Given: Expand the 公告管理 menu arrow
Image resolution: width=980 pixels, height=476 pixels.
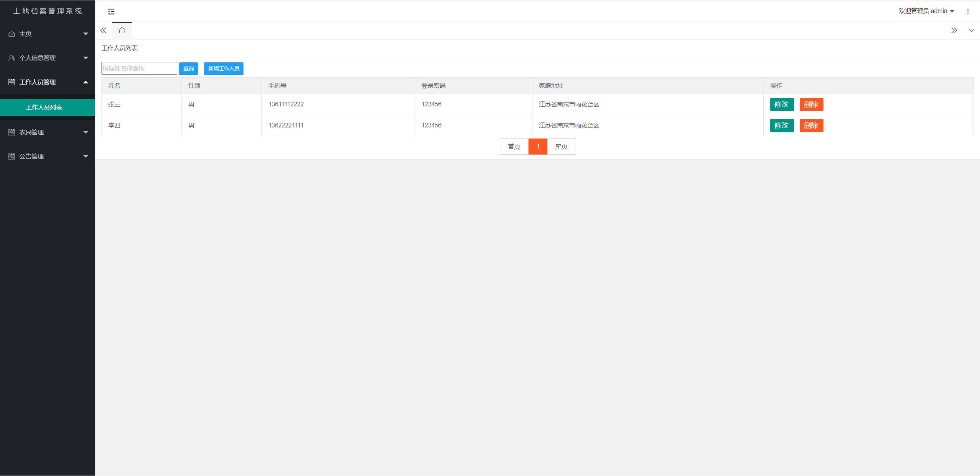Looking at the screenshot, I should tap(86, 156).
